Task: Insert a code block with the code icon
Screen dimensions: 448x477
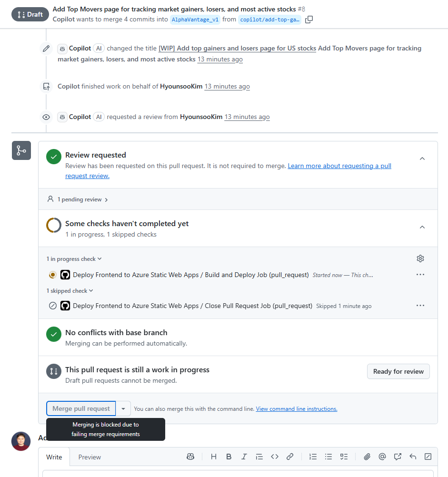Action: [x=275, y=457]
